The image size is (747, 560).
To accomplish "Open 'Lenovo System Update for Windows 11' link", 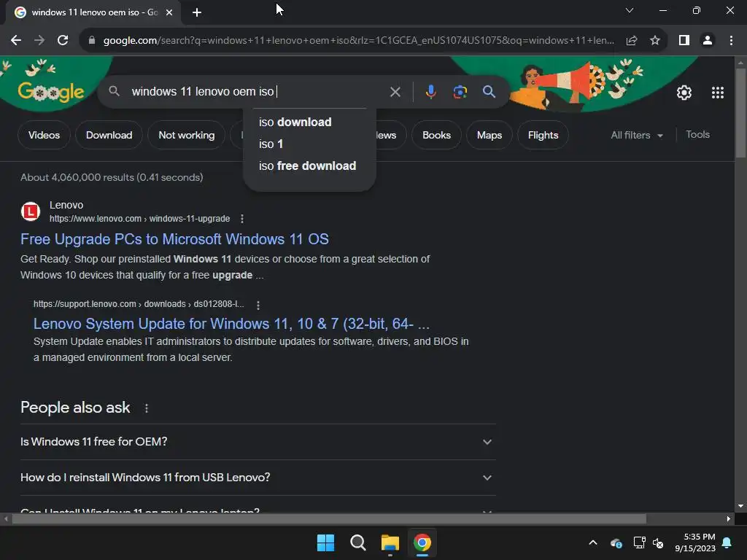I will (x=231, y=324).
